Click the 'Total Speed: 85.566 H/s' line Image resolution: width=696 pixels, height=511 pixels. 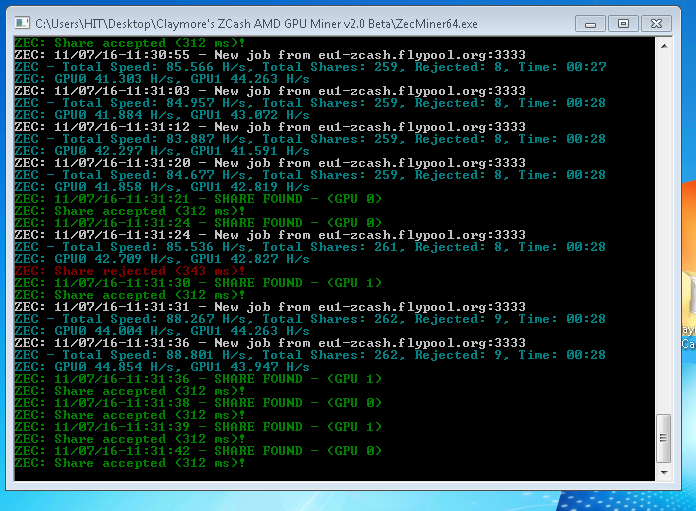tap(310, 67)
